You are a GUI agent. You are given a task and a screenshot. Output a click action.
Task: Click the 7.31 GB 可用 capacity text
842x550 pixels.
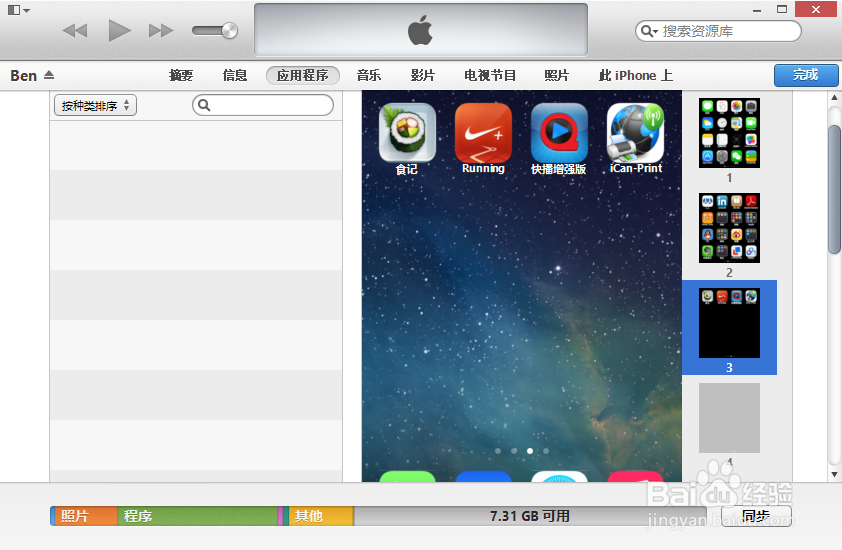click(529, 516)
